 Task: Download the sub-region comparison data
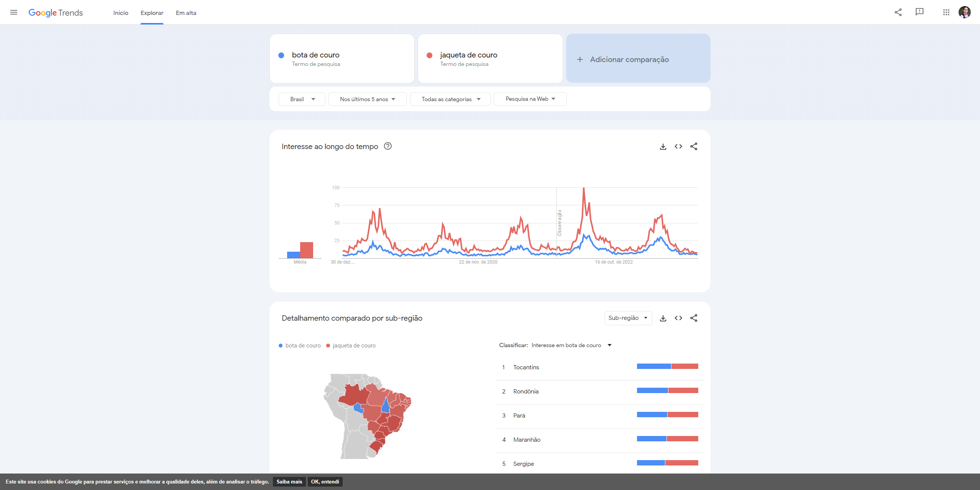(x=663, y=318)
